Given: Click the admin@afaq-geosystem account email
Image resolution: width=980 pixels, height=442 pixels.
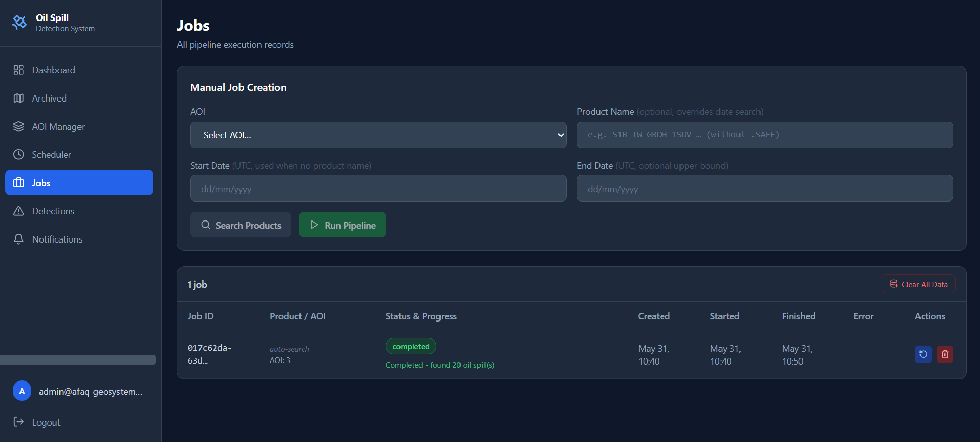Looking at the screenshot, I should tap(91, 392).
